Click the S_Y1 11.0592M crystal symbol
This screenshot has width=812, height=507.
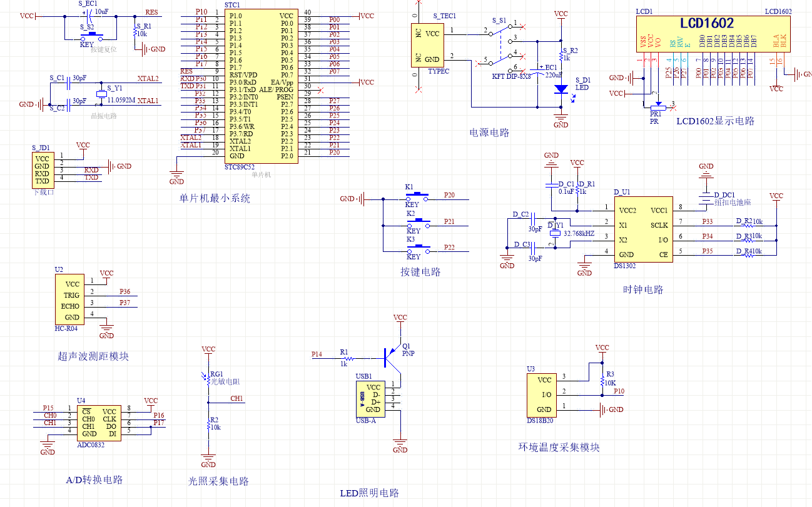tap(102, 94)
